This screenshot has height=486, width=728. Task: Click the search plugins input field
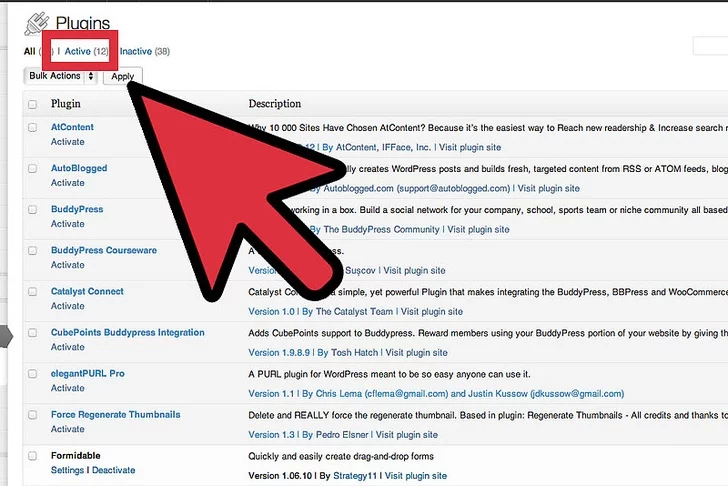(710, 47)
